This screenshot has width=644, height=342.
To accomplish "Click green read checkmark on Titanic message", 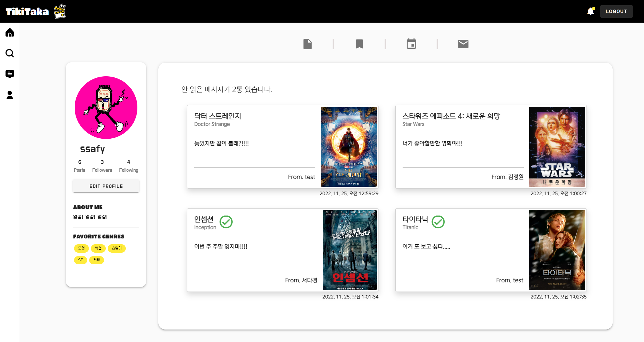I will [438, 222].
